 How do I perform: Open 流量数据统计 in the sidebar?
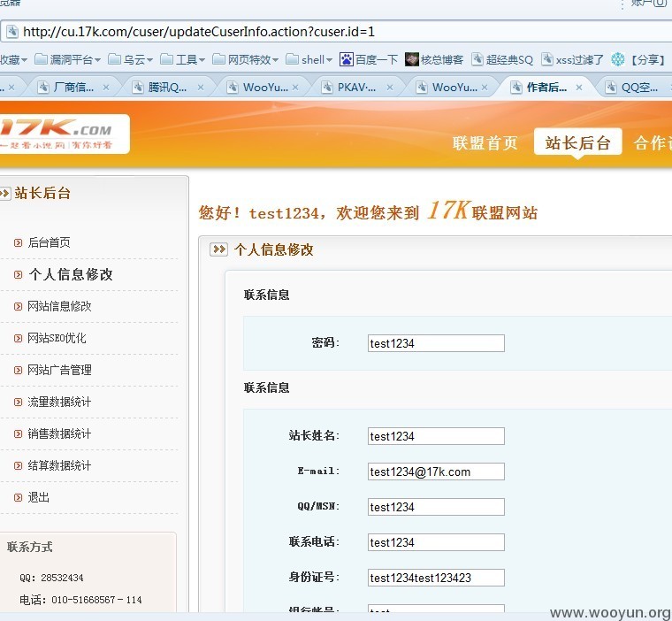[x=59, y=402]
